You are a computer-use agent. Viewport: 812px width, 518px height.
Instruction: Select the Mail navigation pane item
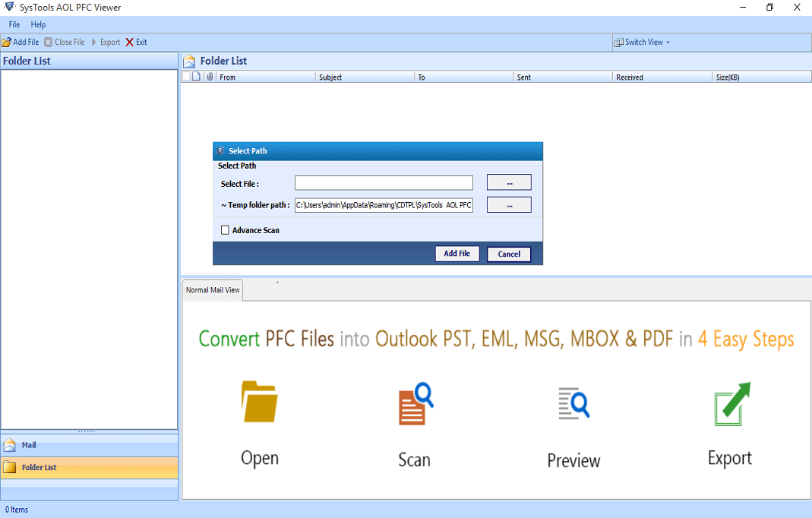click(x=90, y=445)
